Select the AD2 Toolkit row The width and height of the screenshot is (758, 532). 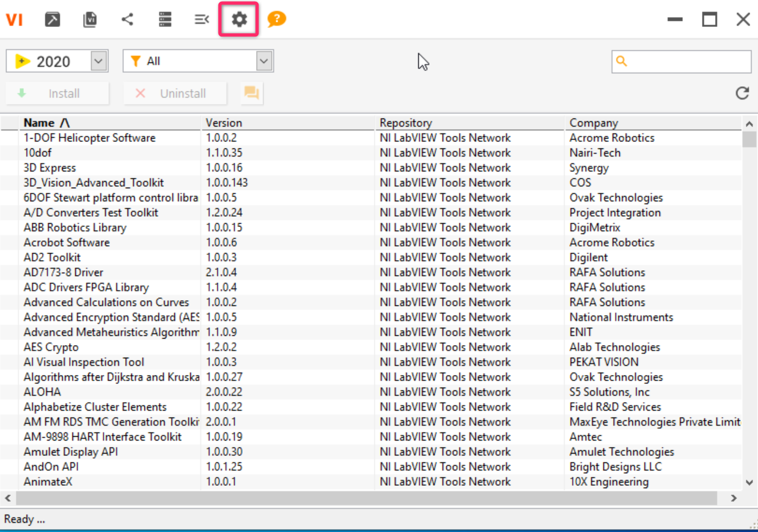point(371,257)
